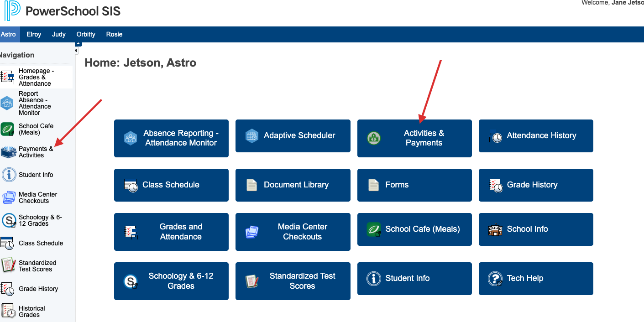Open Payments & Activities sidebar link
644x322 pixels.
pyautogui.click(x=36, y=152)
